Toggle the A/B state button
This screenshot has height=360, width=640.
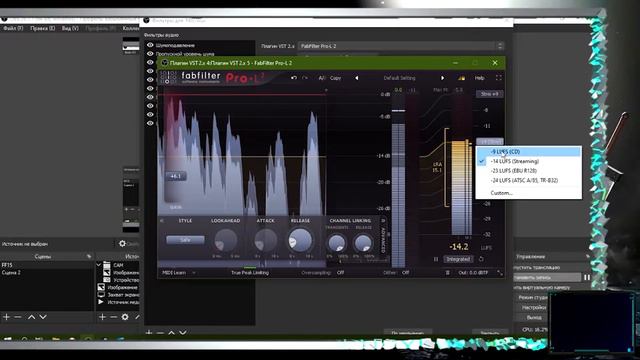pos(322,78)
